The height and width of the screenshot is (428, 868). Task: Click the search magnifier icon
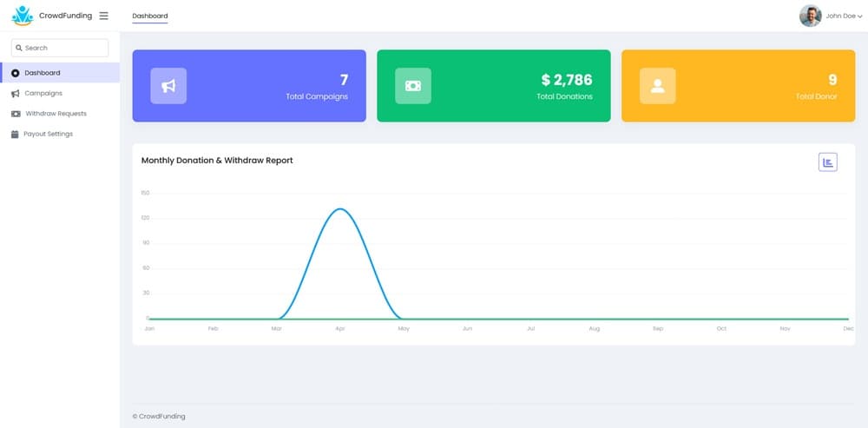pos(19,48)
